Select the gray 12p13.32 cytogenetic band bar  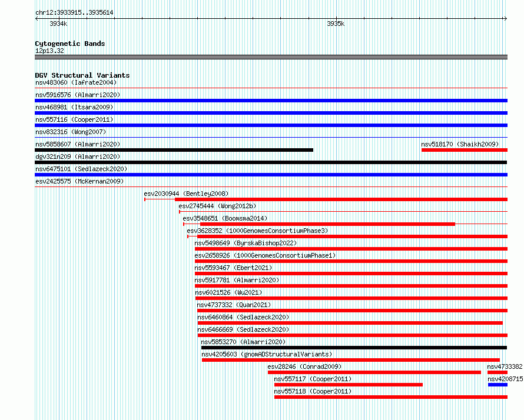(271, 57)
